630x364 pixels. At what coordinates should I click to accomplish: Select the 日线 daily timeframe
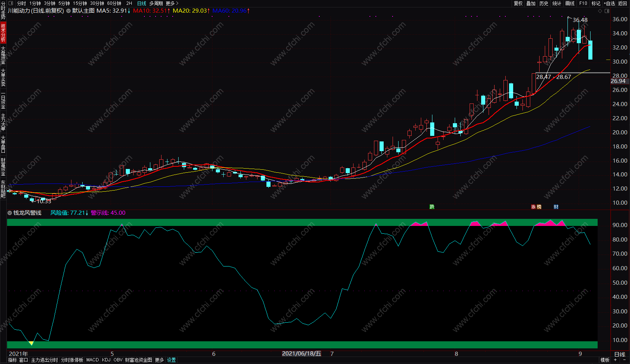click(142, 3)
